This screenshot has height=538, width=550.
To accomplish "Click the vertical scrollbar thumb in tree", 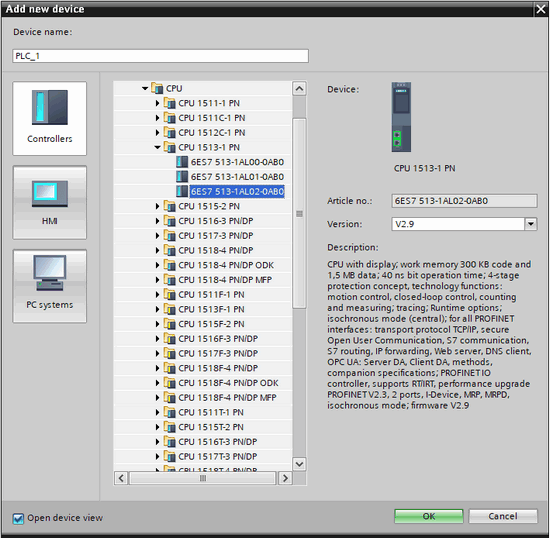I will (x=299, y=214).
